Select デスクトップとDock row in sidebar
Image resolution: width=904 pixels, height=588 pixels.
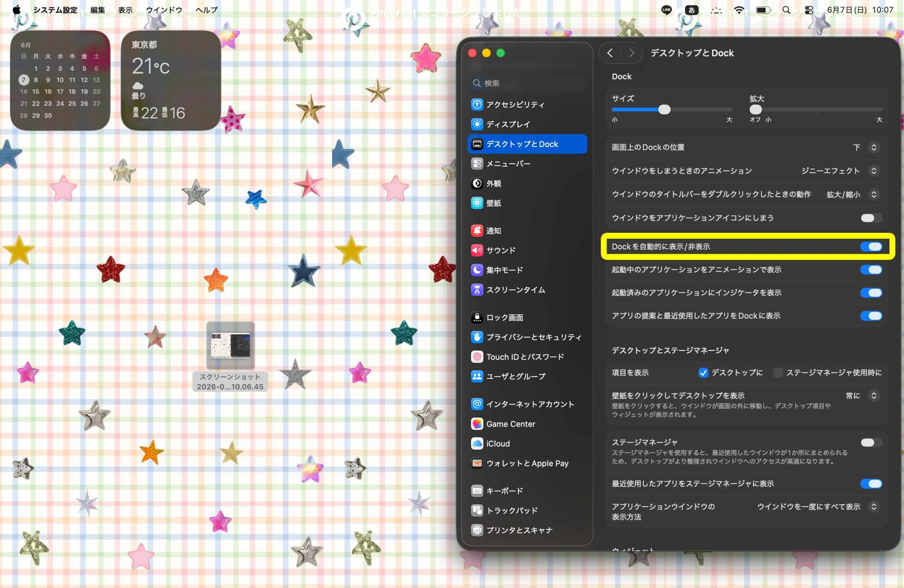coord(527,144)
